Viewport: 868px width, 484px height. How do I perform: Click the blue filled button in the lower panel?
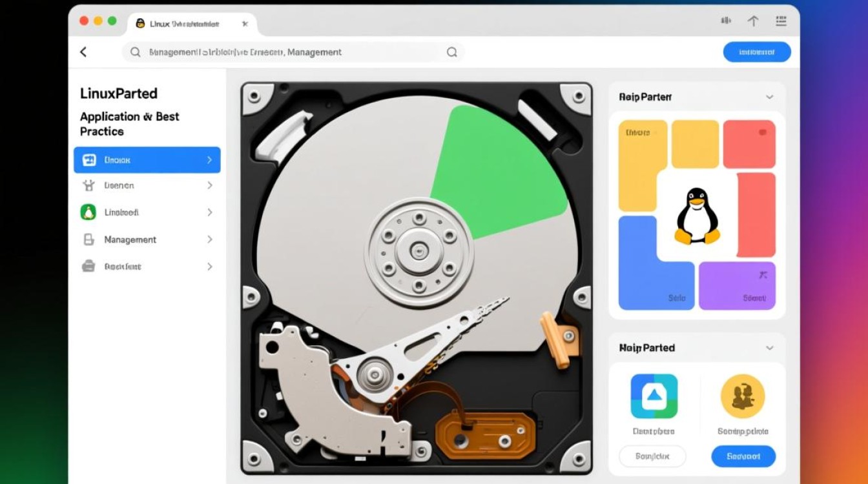pos(743,456)
